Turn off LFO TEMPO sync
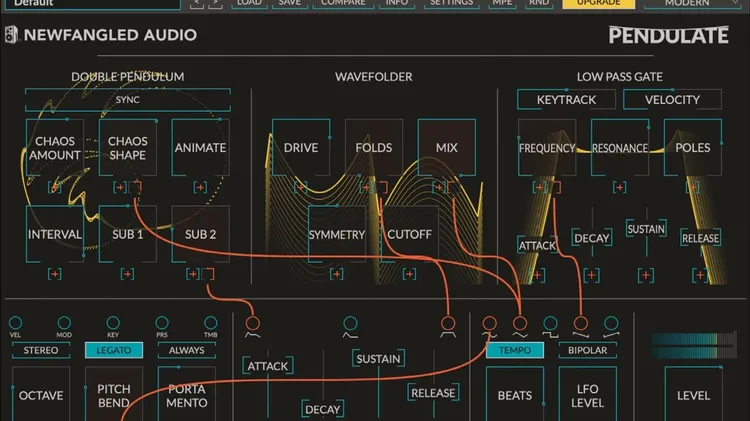This screenshot has width=750, height=421. click(x=515, y=350)
